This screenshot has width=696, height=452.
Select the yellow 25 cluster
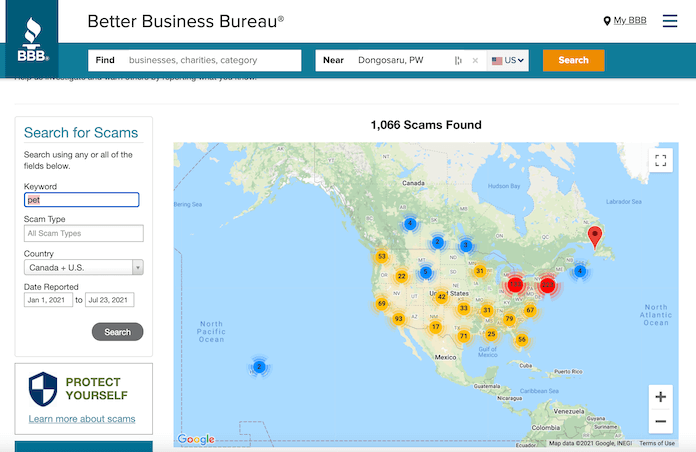coord(491,333)
